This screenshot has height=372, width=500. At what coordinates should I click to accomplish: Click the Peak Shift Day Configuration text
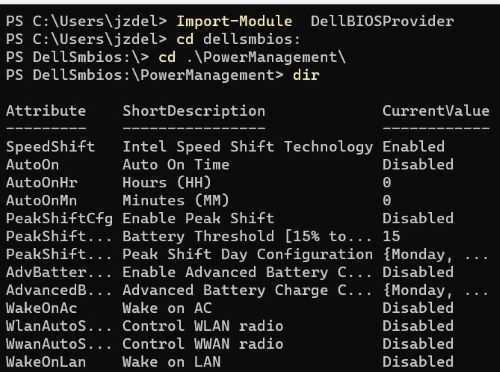[x=248, y=255]
